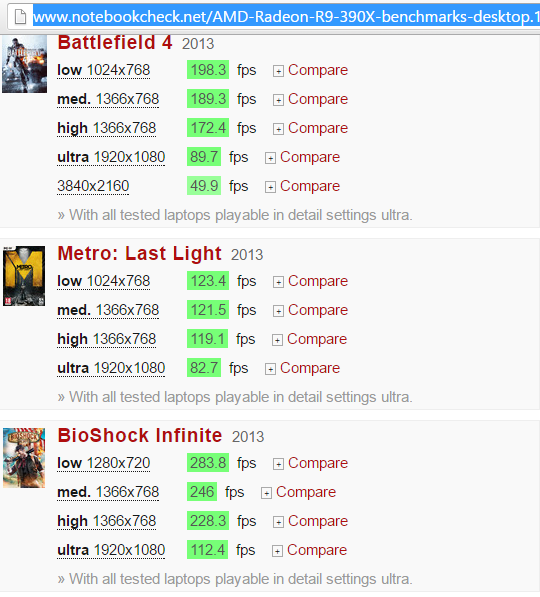Expand plus icon for Metro med. 1366x768
The width and height of the screenshot is (540, 597).
(278, 311)
